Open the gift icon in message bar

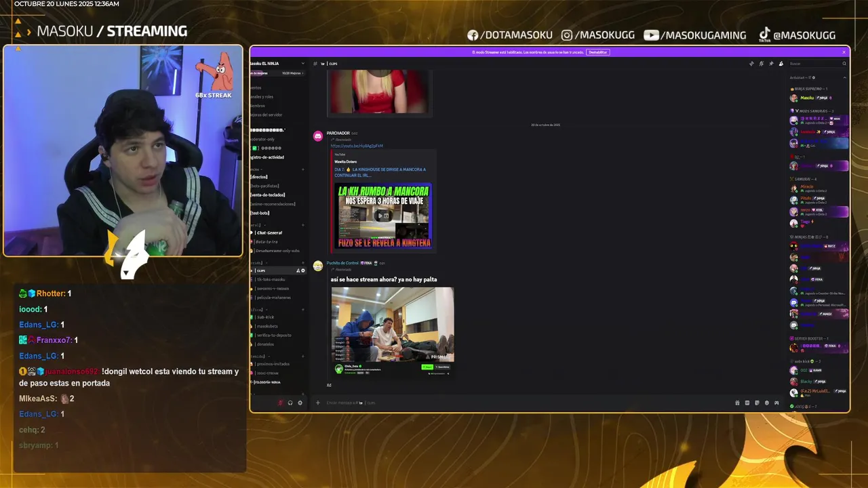[737, 403]
